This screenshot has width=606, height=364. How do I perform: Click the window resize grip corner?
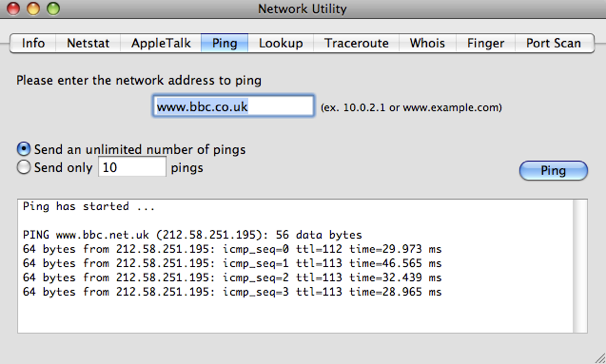[600, 358]
